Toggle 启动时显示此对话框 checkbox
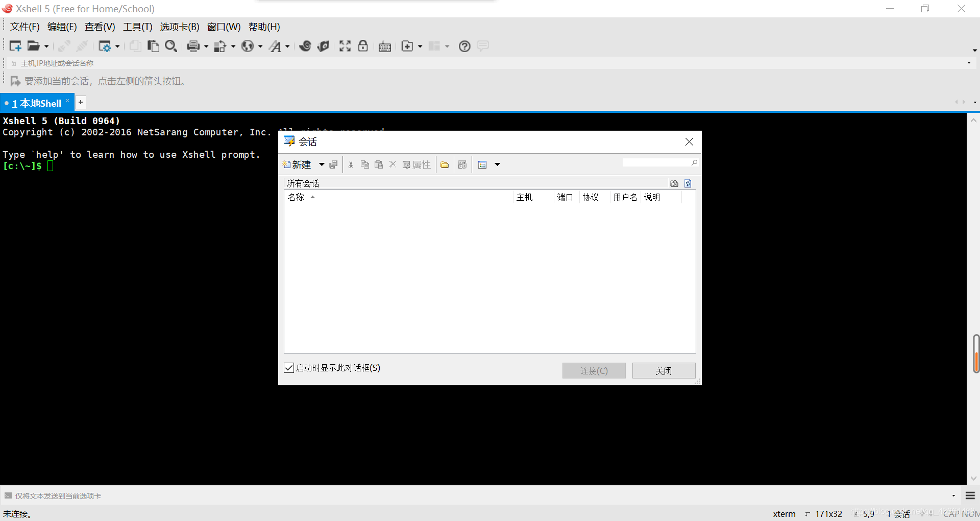Screen dimensions: 980x521 [289, 368]
